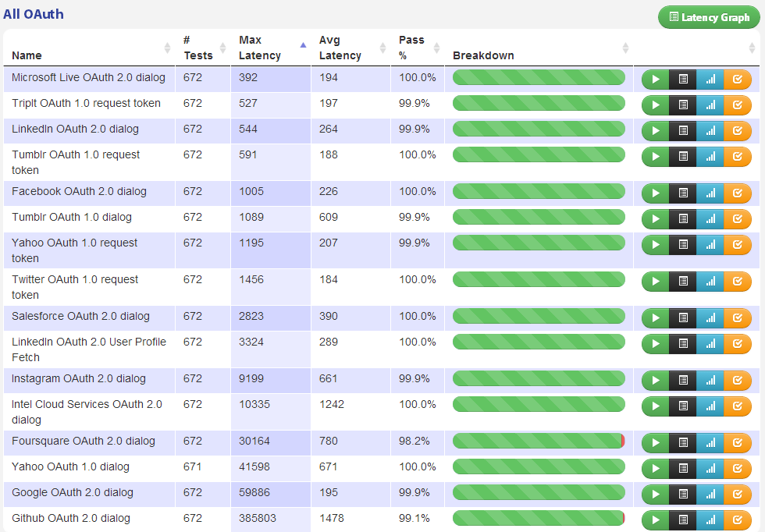The width and height of the screenshot is (765, 532).
Task: Sort by Max Latency column header
Action: click(271, 48)
